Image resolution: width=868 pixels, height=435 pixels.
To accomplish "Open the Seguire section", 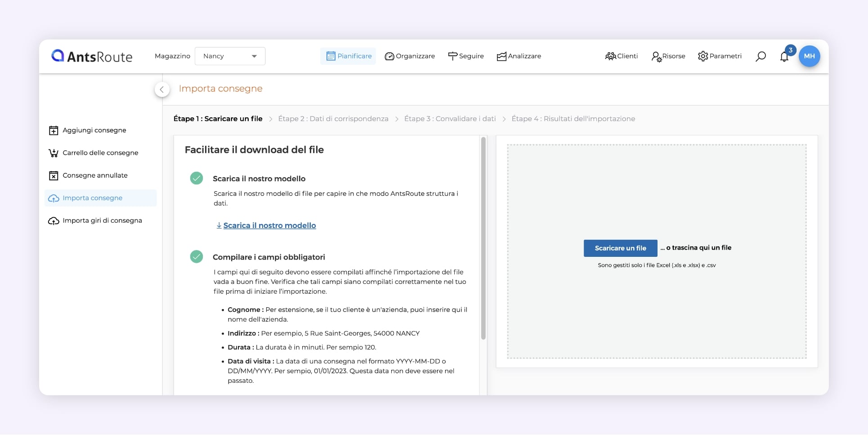I will (466, 56).
